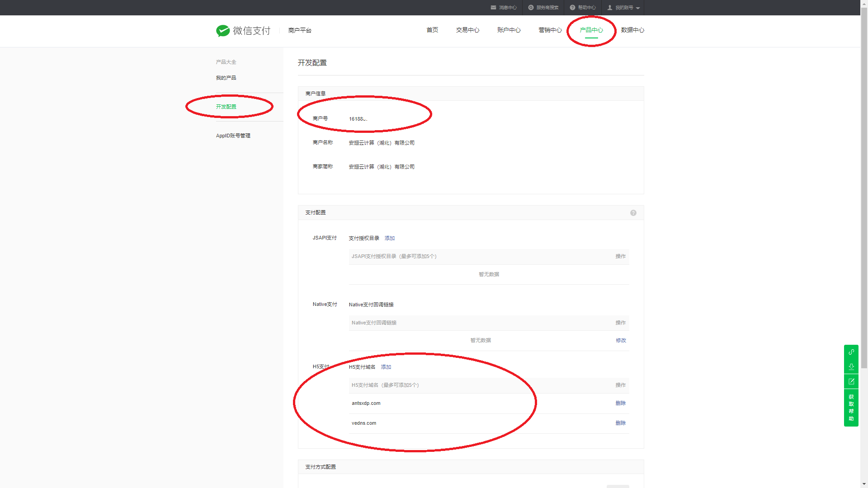The image size is (868, 488).
Task: Click the 服务商搜索 magnifier icon
Action: [531, 8]
